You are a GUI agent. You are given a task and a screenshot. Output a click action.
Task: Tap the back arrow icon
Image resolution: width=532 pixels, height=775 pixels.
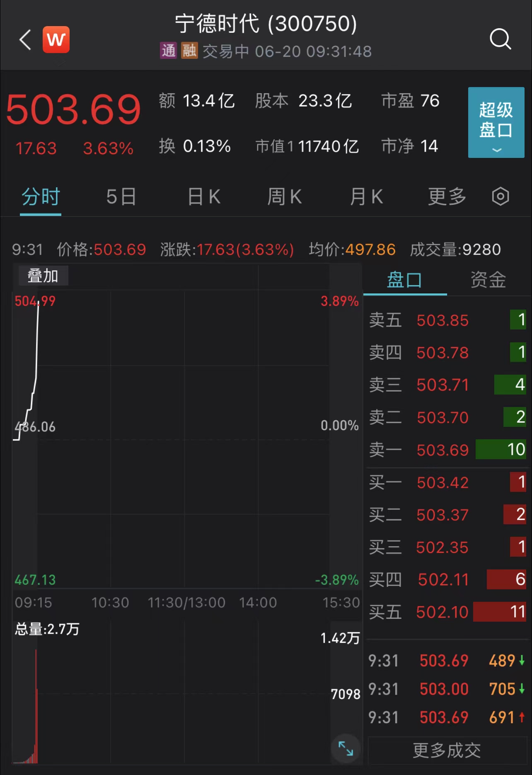click(26, 40)
